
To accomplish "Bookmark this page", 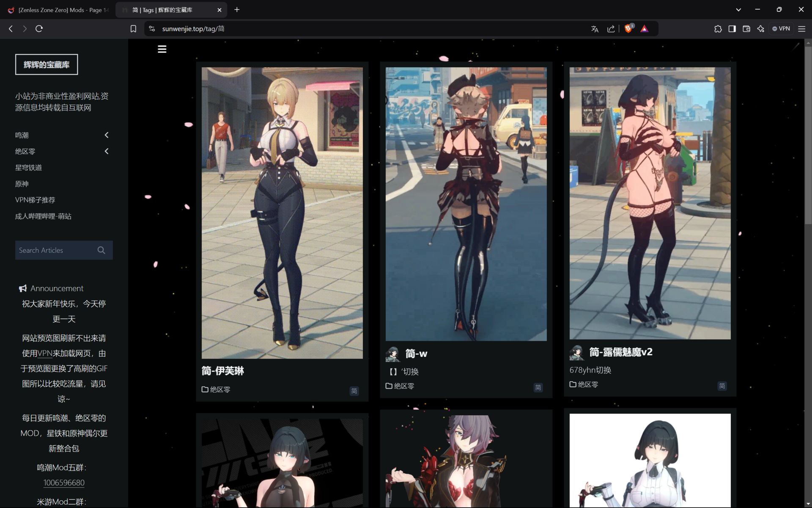I will (133, 29).
